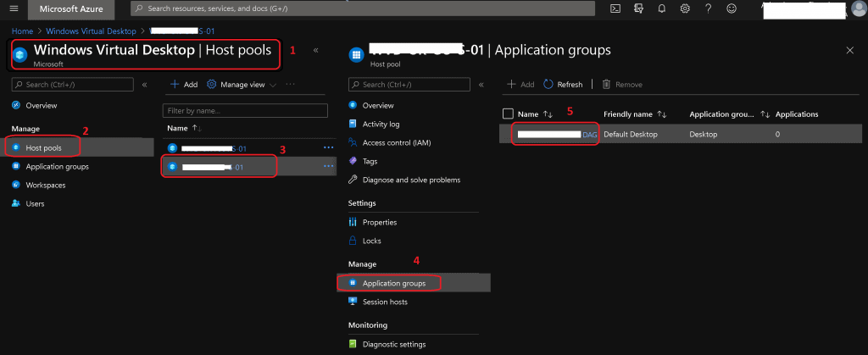Screen dimensions: 868x355
Task: Open the Host pools toolbar more options ellipsis
Action: click(291, 85)
